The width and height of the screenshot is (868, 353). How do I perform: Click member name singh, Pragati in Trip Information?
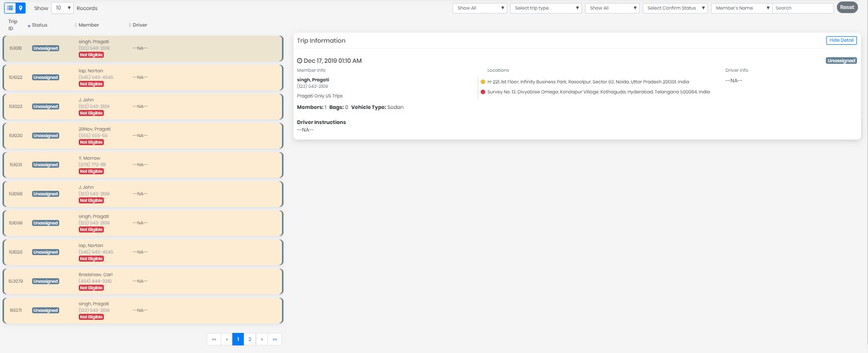313,80
